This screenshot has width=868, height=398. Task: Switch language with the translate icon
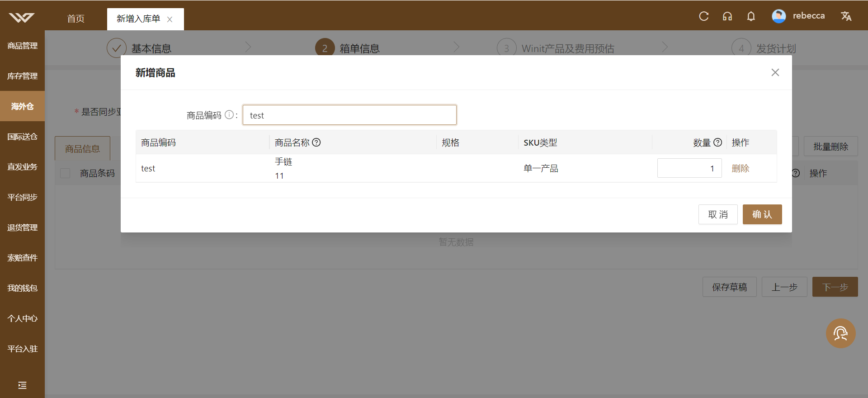[x=846, y=16]
